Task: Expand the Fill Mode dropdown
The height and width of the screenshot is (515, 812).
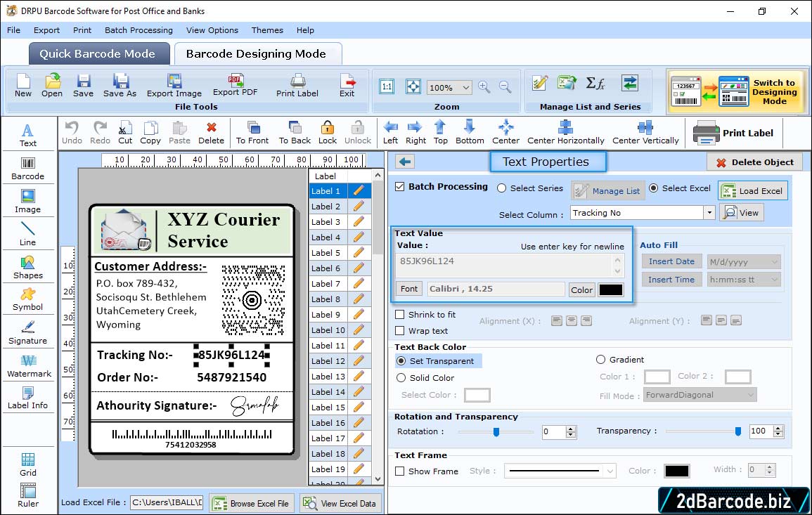Action: pos(750,395)
